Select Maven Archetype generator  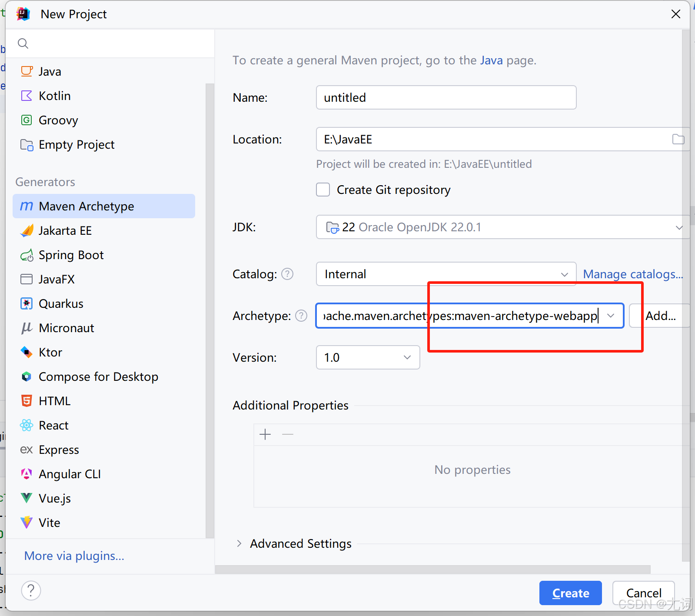click(x=104, y=206)
